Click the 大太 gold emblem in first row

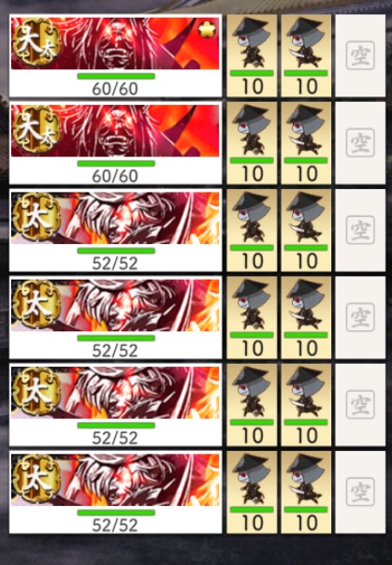click(x=36, y=42)
